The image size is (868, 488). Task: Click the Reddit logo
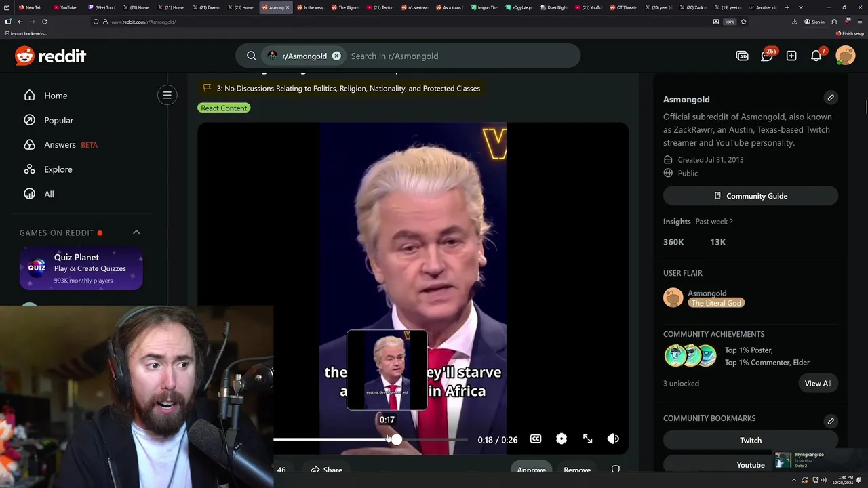[x=51, y=56]
